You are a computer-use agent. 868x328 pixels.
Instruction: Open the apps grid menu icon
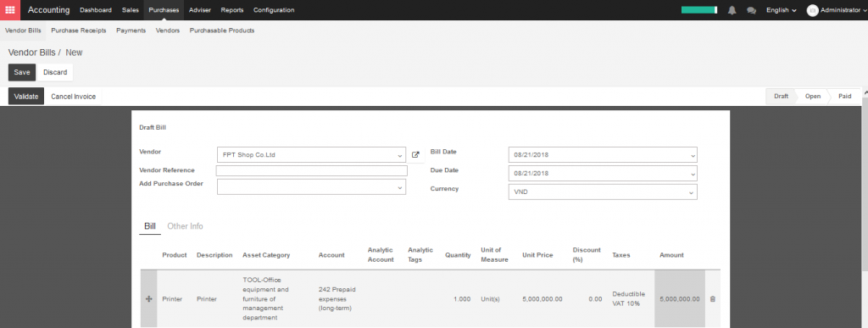[x=10, y=10]
